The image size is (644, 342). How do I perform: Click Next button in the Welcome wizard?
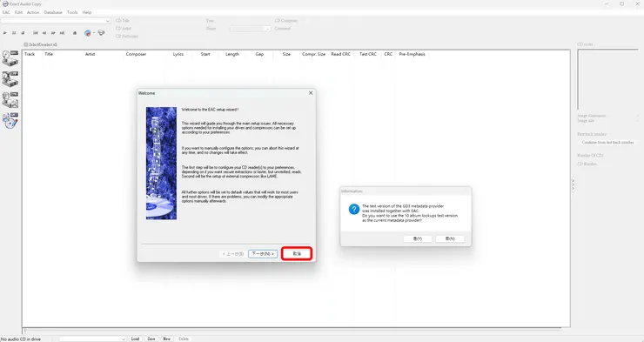click(263, 254)
